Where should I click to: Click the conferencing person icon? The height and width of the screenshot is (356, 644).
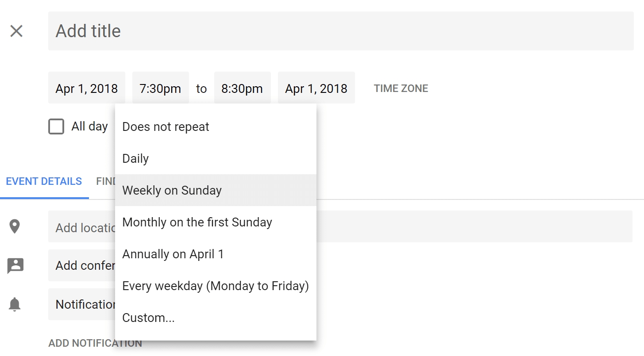tap(15, 265)
